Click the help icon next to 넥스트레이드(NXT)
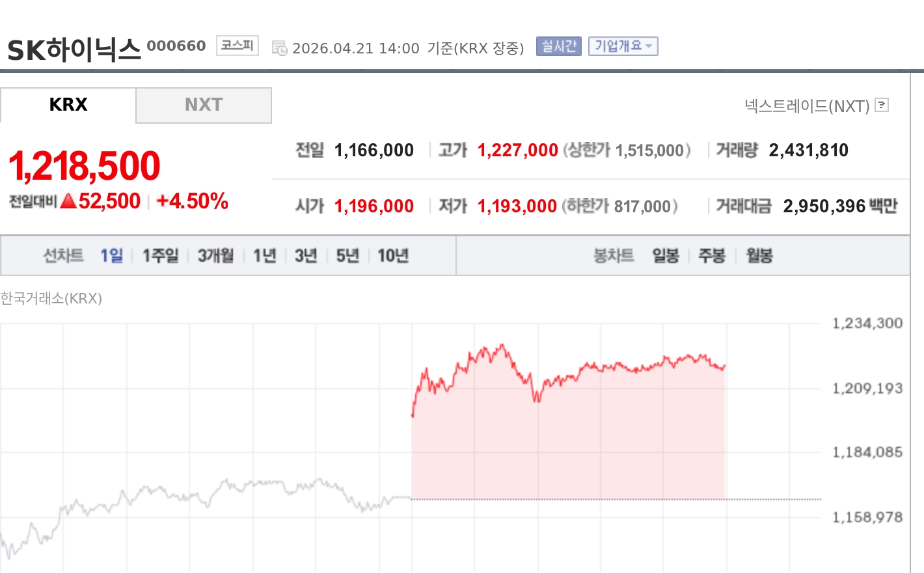924x573 pixels. (x=882, y=105)
